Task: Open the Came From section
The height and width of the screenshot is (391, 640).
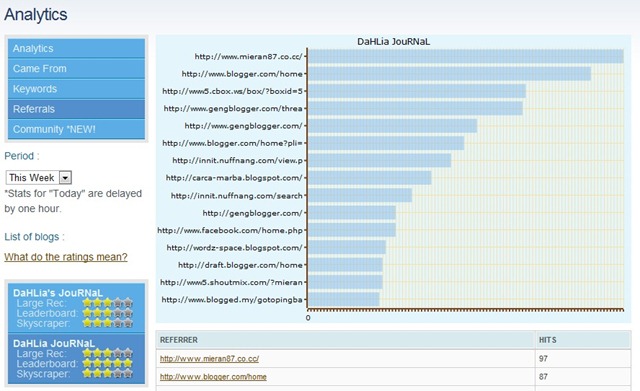Action: point(76,69)
